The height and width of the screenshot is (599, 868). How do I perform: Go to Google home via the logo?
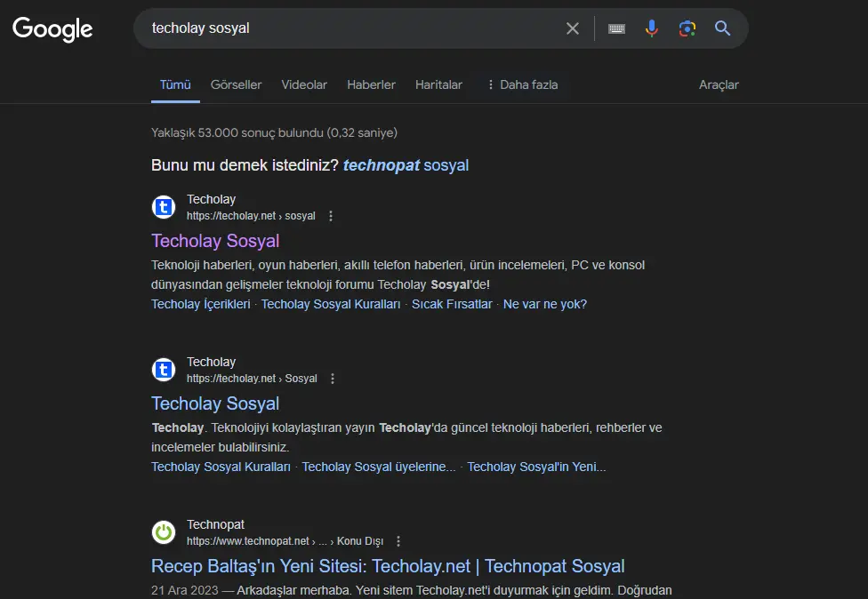(x=52, y=29)
